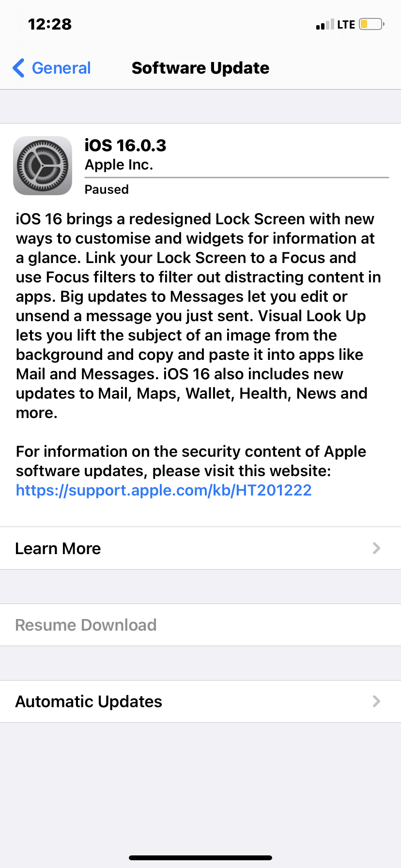Open Automatic Updates settings
The image size is (401, 868).
200,701
